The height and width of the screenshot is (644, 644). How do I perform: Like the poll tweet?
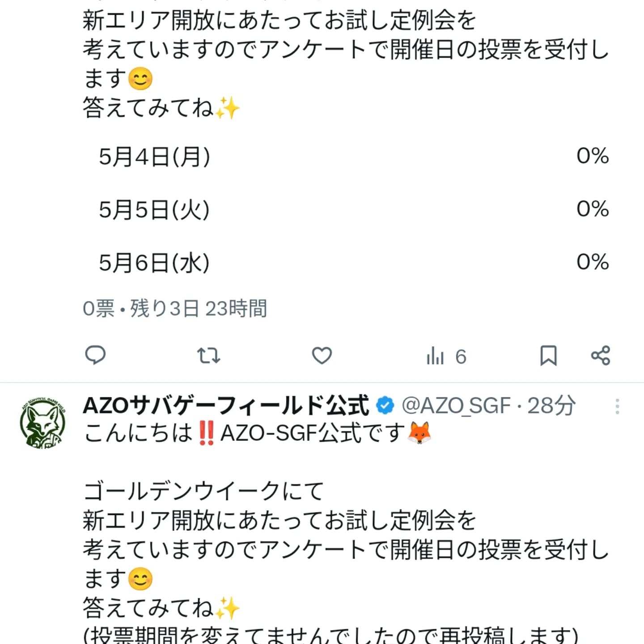(322, 356)
